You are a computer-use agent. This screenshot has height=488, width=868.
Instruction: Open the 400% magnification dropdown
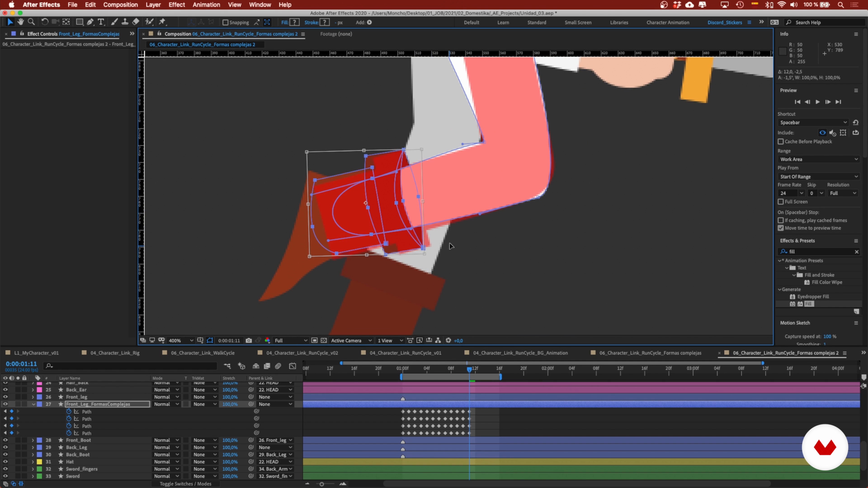point(181,340)
